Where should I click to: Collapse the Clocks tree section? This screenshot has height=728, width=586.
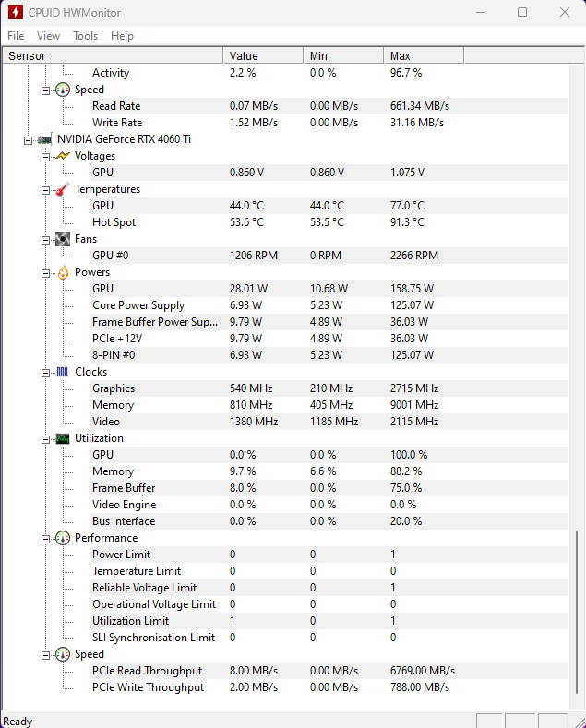coord(46,372)
